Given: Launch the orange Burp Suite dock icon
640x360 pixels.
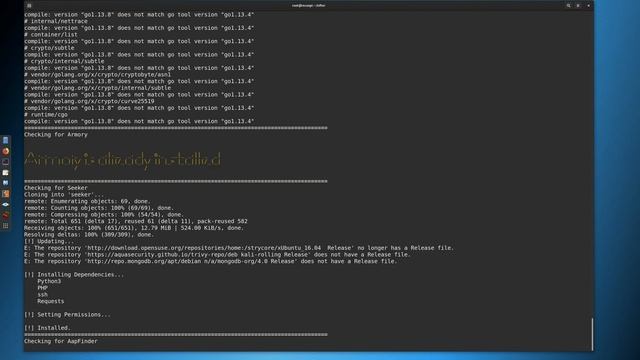Looking at the screenshot, I should click(5, 193).
